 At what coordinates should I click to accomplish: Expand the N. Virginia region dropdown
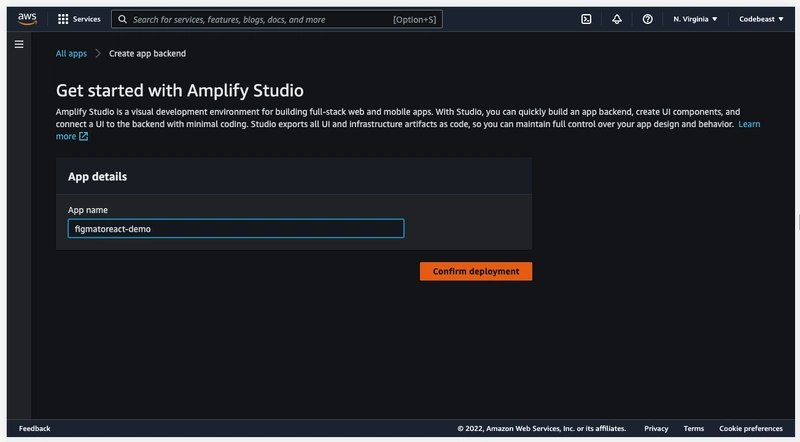coord(695,19)
